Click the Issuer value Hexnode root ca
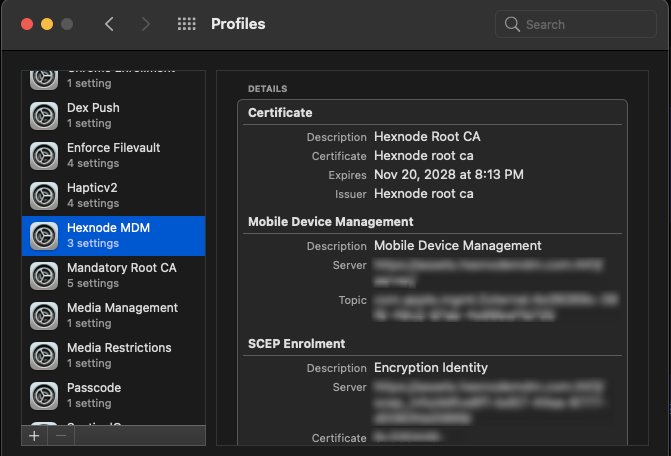This screenshot has width=671, height=456. tap(424, 194)
